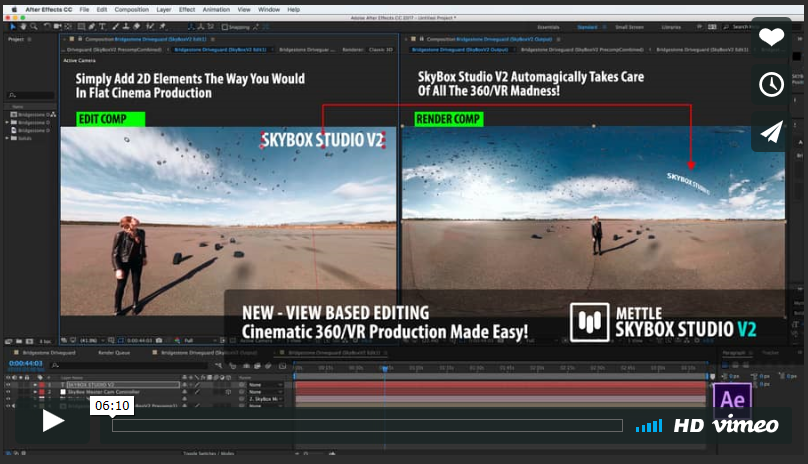
Task: Toggle visibility of Skybox Master Cam Controller layer
Action: click(x=8, y=392)
